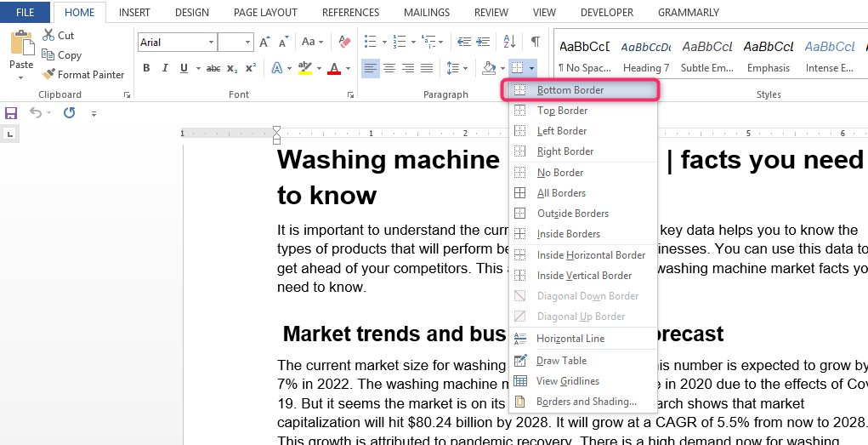Customize Quick Access Toolbar arrow
Screen dimensions: 868x445
point(94,114)
